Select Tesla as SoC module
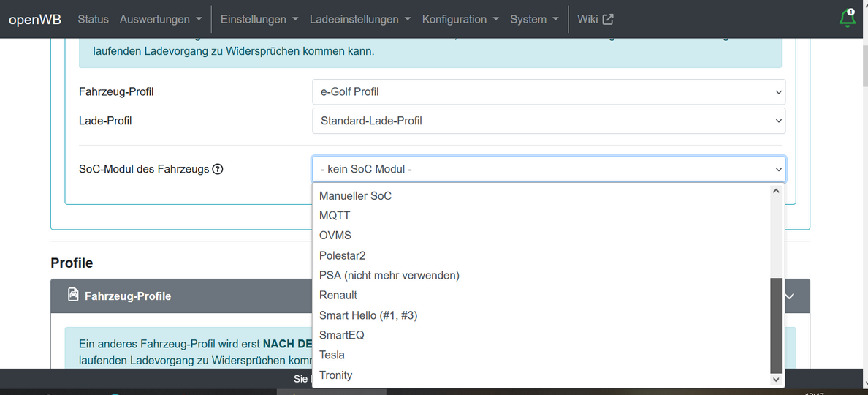The image size is (868, 395). [541, 355]
